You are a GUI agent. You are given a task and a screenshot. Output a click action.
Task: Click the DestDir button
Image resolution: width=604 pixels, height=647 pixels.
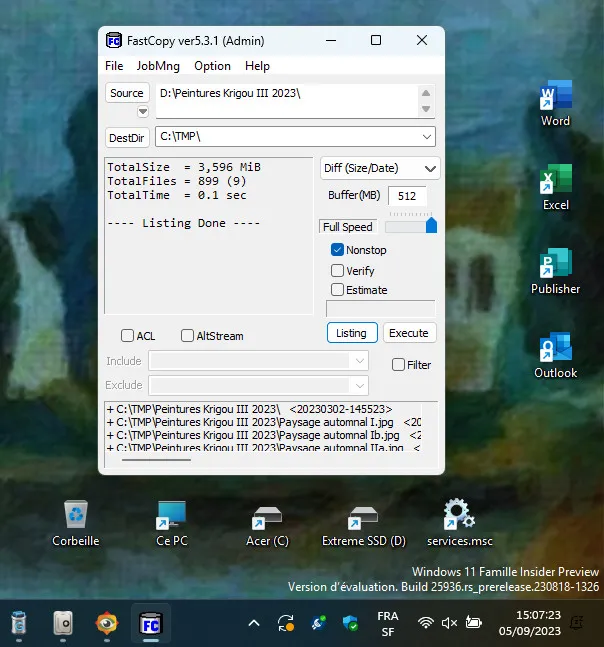[x=127, y=138]
